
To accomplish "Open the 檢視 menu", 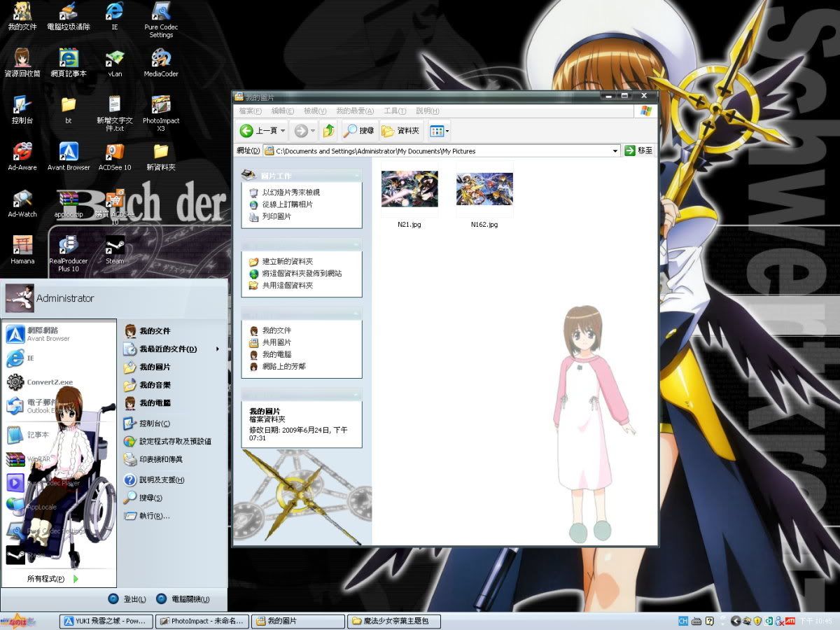I will pos(315,111).
